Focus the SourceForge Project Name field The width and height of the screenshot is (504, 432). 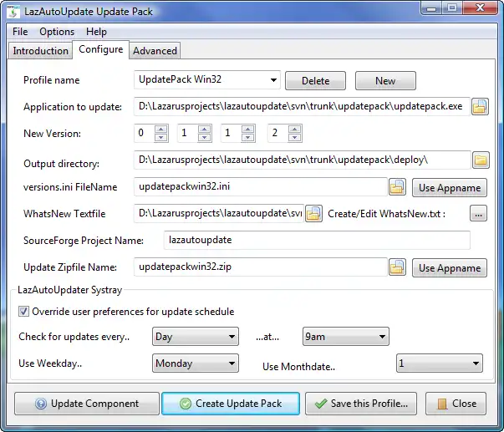coord(317,240)
